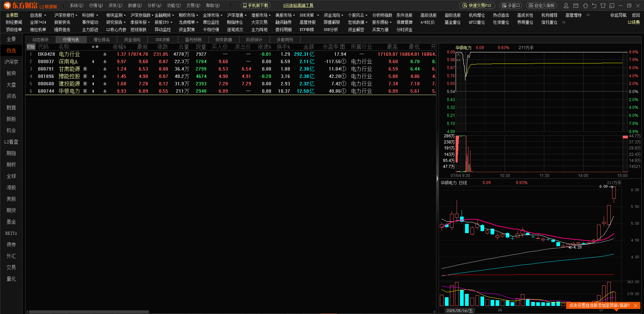The height and width of the screenshot is (314, 644).
Task: Click the scrollbar right arrow under the table
Action: 434,312
